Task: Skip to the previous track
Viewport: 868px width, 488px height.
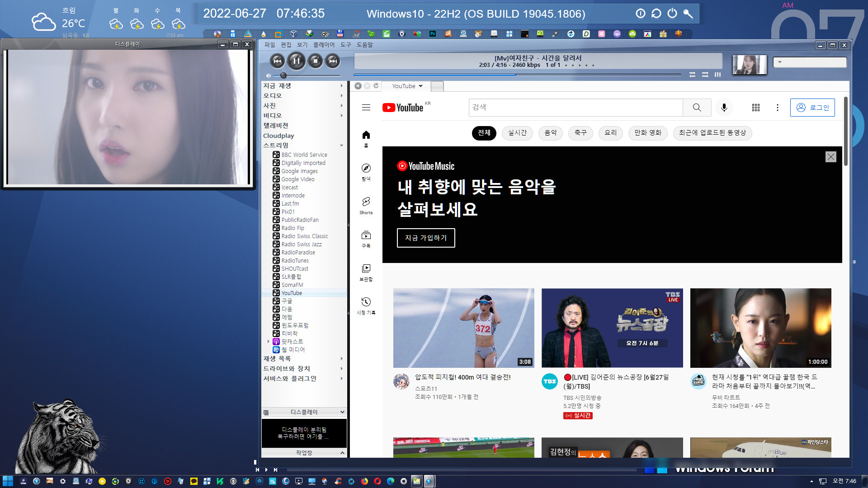Action: [x=278, y=61]
